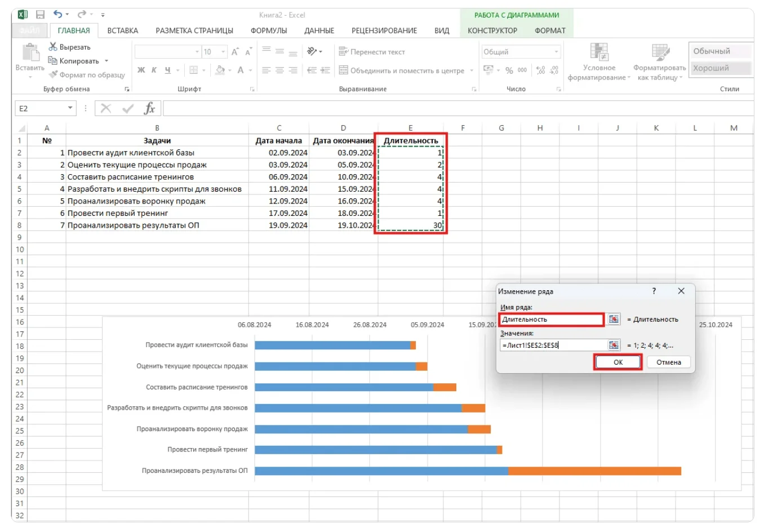Click the Перенести текст wrap text icon
The height and width of the screenshot is (532, 764).
pyautogui.click(x=343, y=52)
